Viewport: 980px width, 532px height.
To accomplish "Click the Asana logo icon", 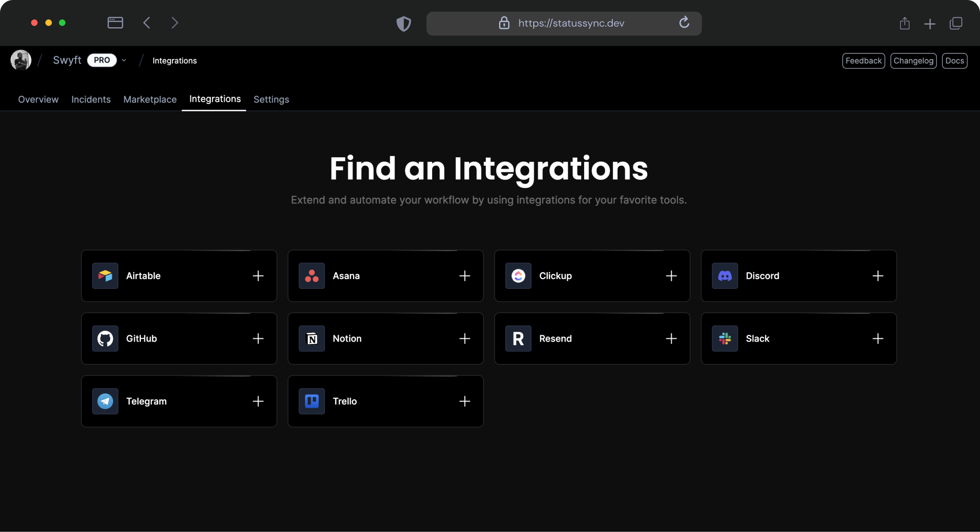I will pos(312,275).
